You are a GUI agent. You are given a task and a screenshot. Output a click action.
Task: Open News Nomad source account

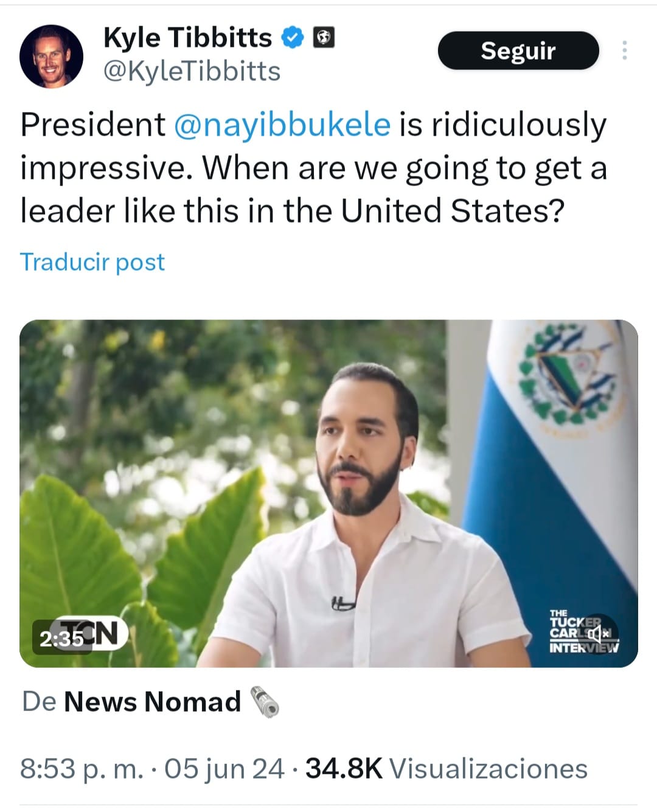point(152,702)
